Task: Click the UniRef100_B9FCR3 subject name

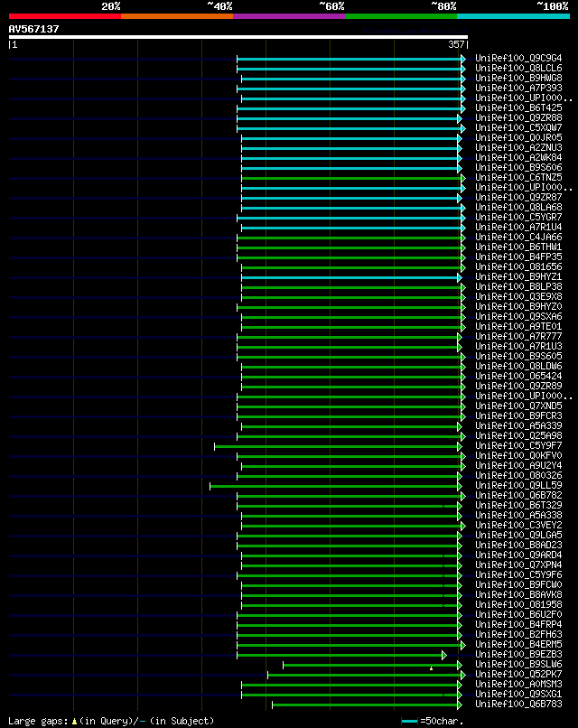Action: click(518, 416)
